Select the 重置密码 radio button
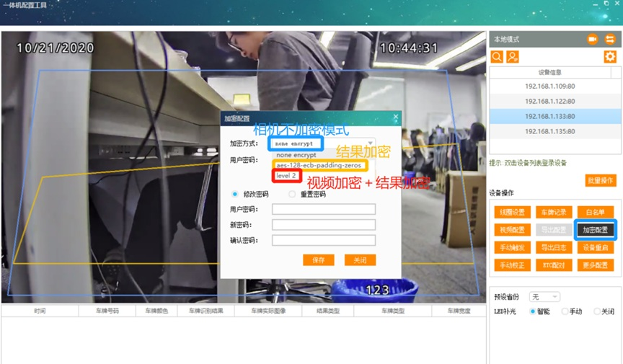623x364 pixels. click(292, 194)
